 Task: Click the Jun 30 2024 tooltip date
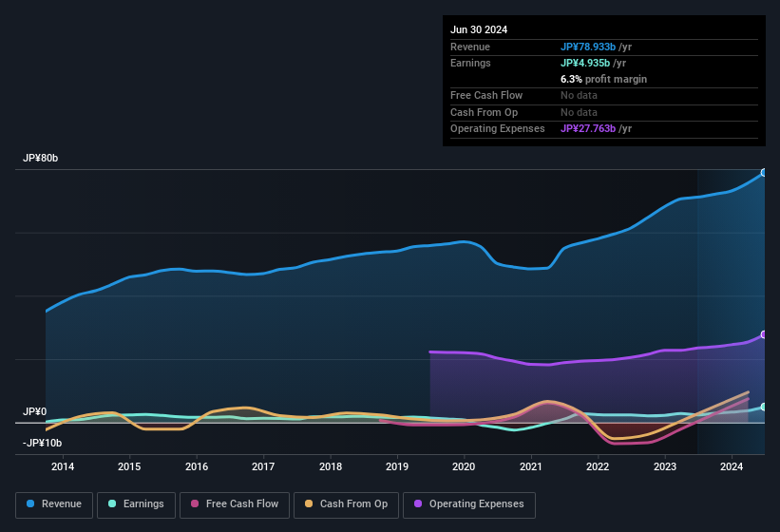[x=479, y=29]
